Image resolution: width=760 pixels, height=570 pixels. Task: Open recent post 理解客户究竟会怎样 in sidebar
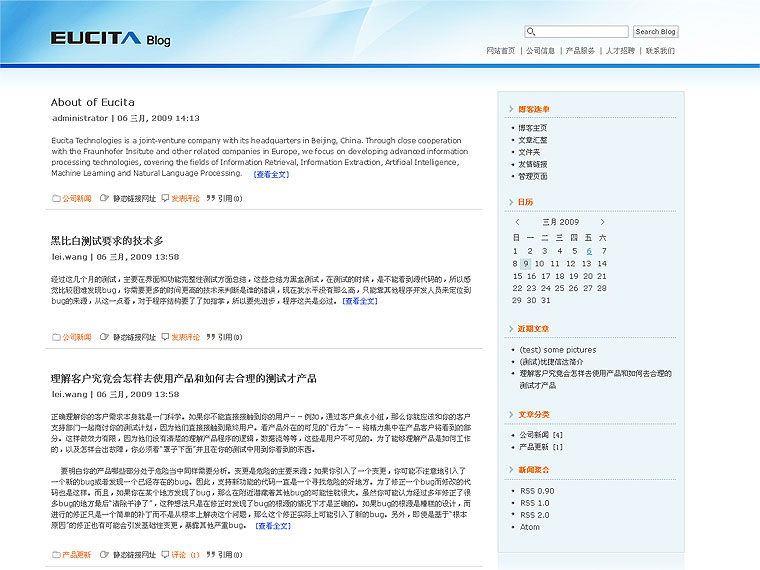pos(596,380)
